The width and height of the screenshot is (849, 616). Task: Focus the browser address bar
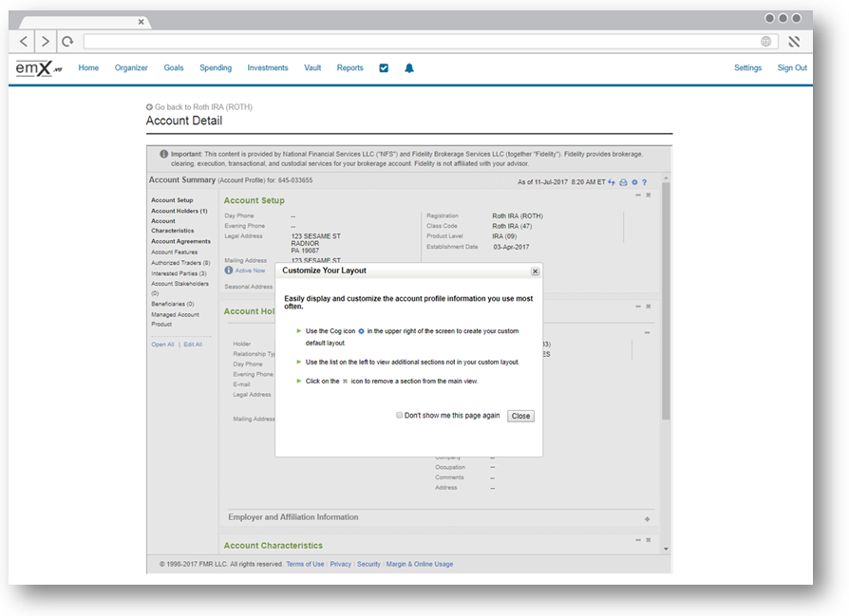pyautogui.click(x=430, y=41)
